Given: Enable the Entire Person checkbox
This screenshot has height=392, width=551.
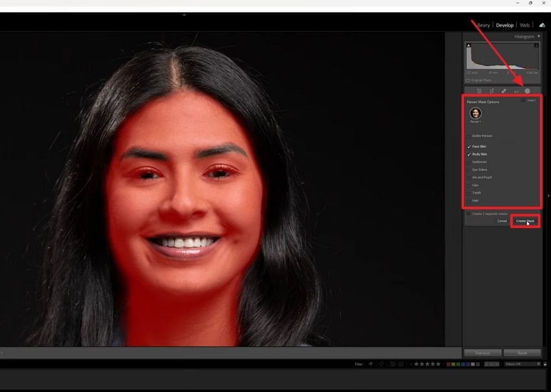Looking at the screenshot, I should tap(469, 136).
